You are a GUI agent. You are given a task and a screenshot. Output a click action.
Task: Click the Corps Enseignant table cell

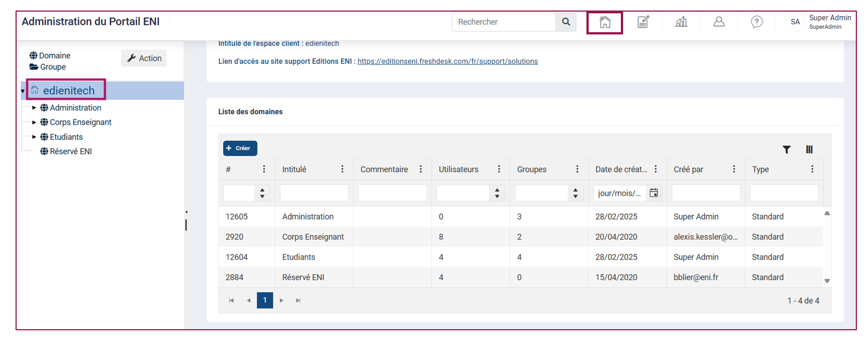pyautogui.click(x=314, y=237)
